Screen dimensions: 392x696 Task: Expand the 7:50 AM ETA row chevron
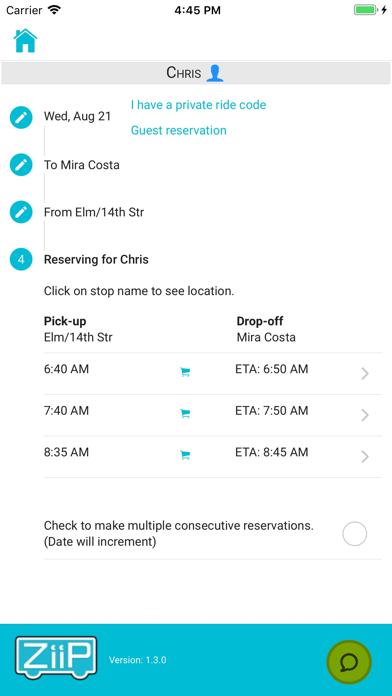pos(365,415)
